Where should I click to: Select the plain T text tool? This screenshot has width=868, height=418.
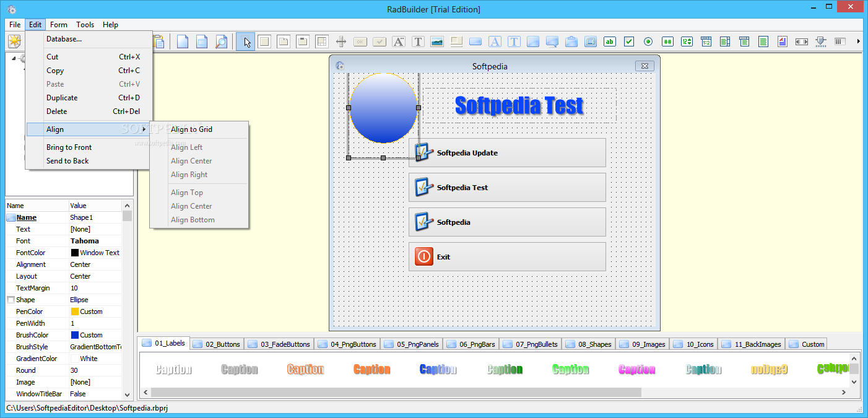[418, 41]
